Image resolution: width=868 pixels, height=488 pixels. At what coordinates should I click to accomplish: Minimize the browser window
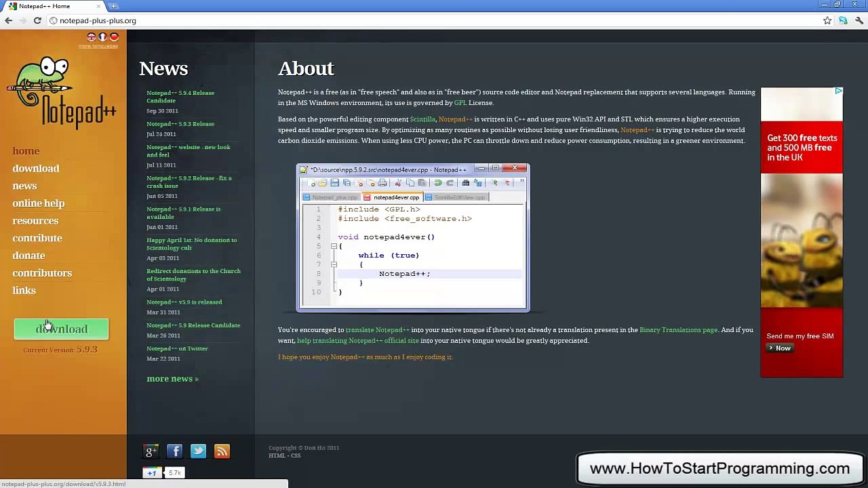[825, 4]
